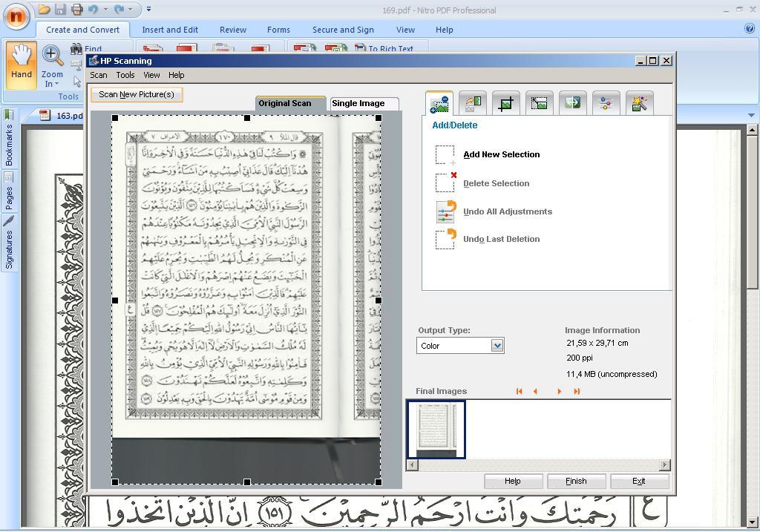
Task: Open the magic wand auto-enhance tab
Action: coord(639,103)
